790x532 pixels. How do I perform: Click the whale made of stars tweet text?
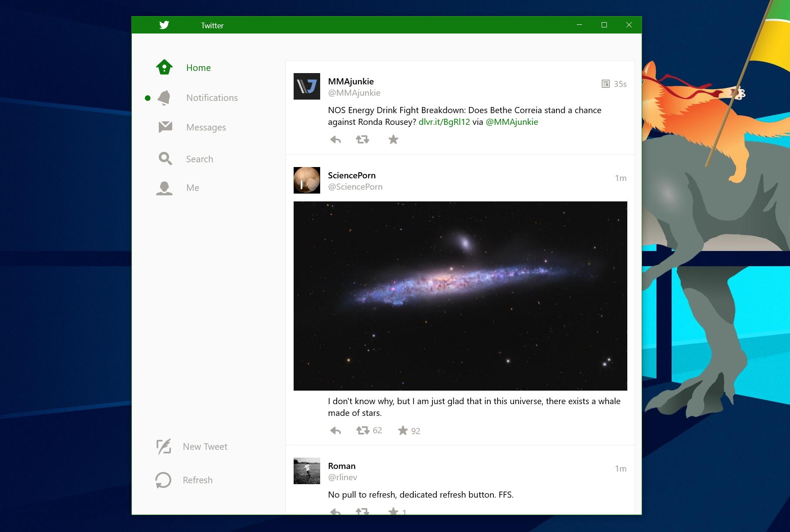tap(474, 407)
